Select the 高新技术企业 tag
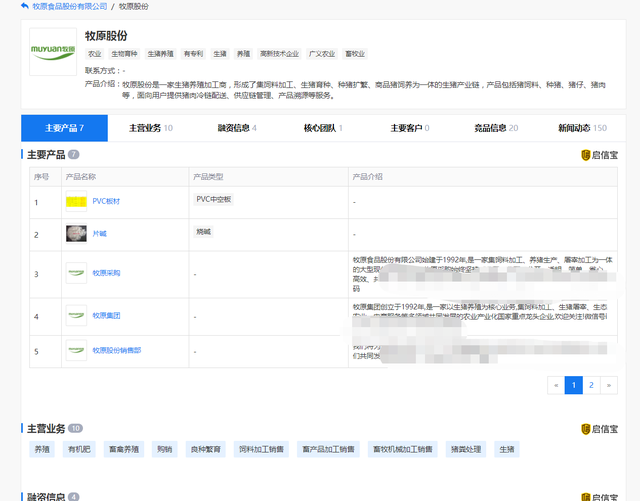This screenshot has height=501, width=640. click(280, 54)
